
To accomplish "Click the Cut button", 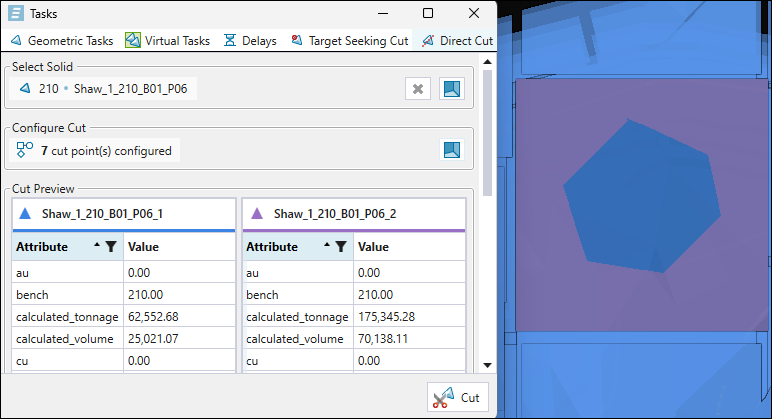I will click(x=458, y=397).
